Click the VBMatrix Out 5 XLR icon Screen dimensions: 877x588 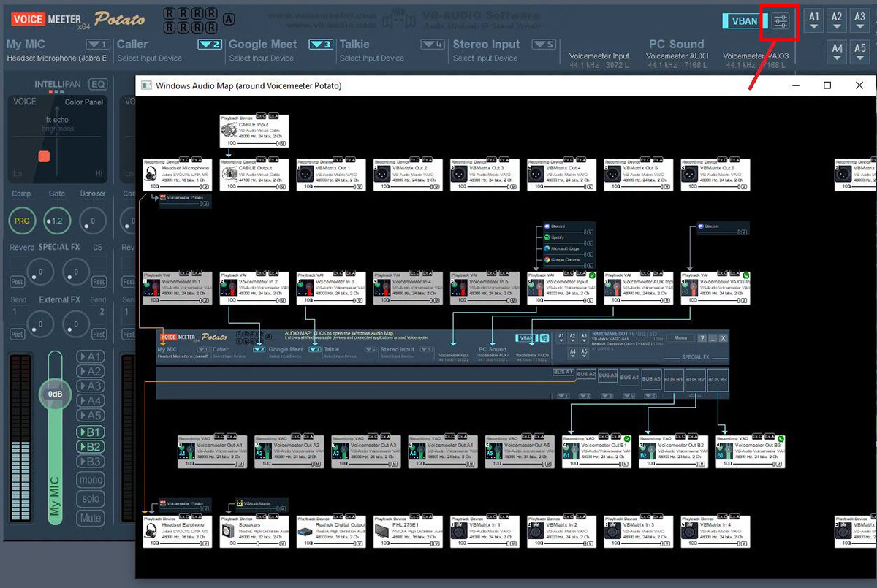click(x=614, y=173)
